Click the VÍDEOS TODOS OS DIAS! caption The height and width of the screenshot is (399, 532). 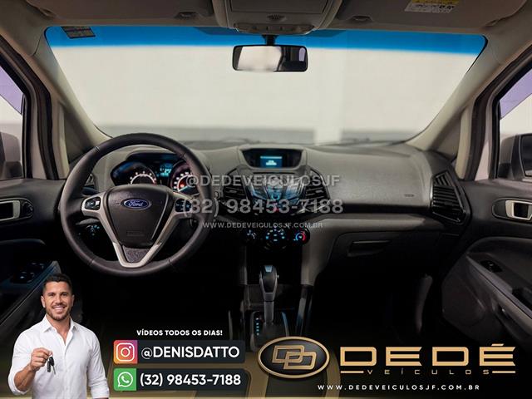180,332
